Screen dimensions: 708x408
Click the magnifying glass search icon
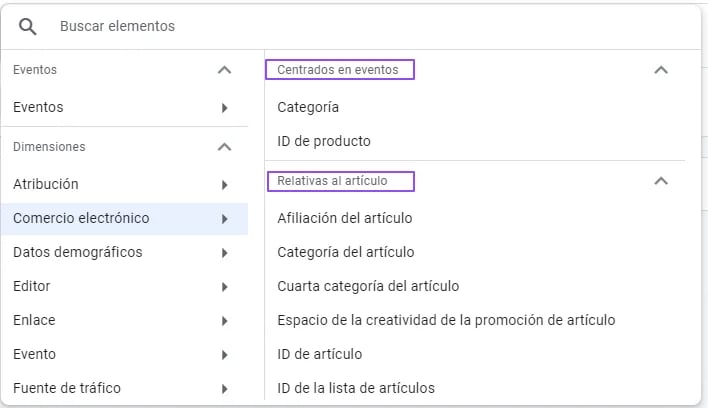pyautogui.click(x=28, y=27)
